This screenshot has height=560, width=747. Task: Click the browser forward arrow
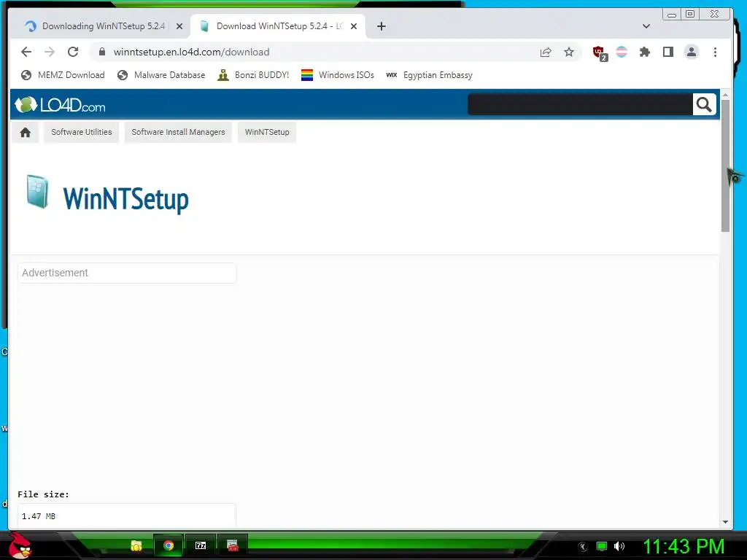pyautogui.click(x=50, y=52)
